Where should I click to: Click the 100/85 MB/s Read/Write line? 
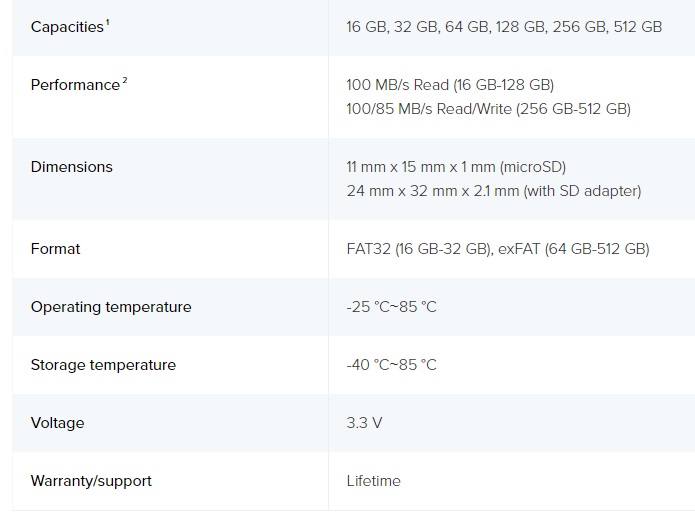click(488, 109)
